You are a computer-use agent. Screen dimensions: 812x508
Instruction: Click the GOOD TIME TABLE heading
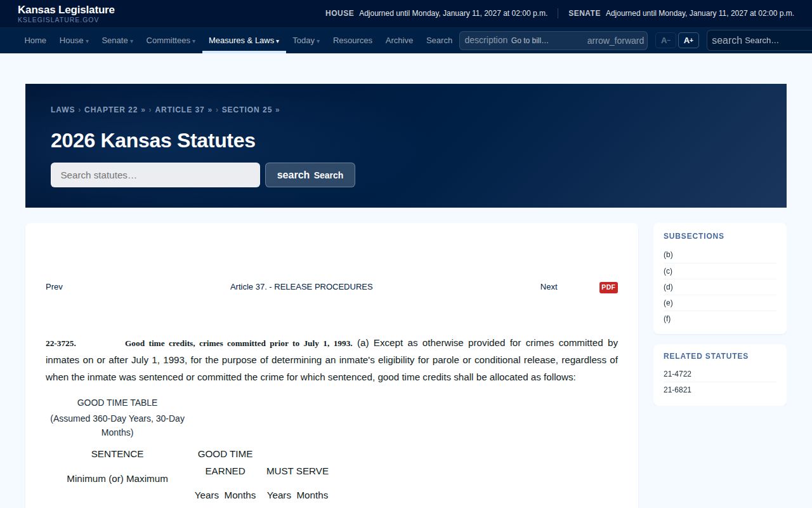coord(117,403)
